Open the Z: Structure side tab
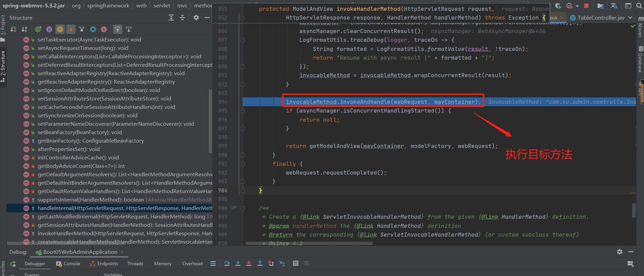Viewport: 644px width, 276px height. 3,66
